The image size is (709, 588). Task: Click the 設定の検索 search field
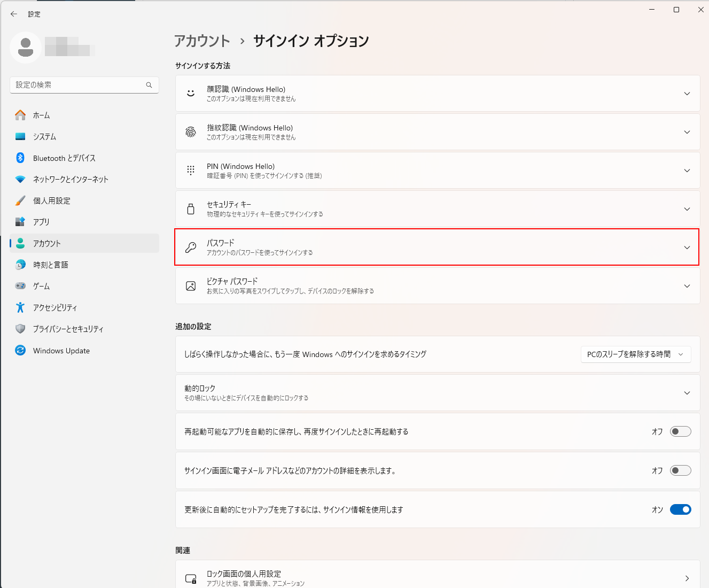coord(84,85)
